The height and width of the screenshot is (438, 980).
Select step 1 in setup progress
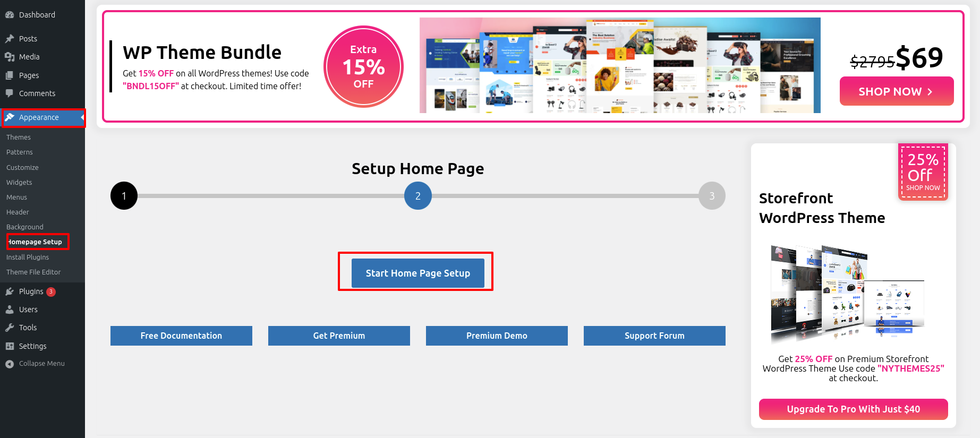coord(124,196)
